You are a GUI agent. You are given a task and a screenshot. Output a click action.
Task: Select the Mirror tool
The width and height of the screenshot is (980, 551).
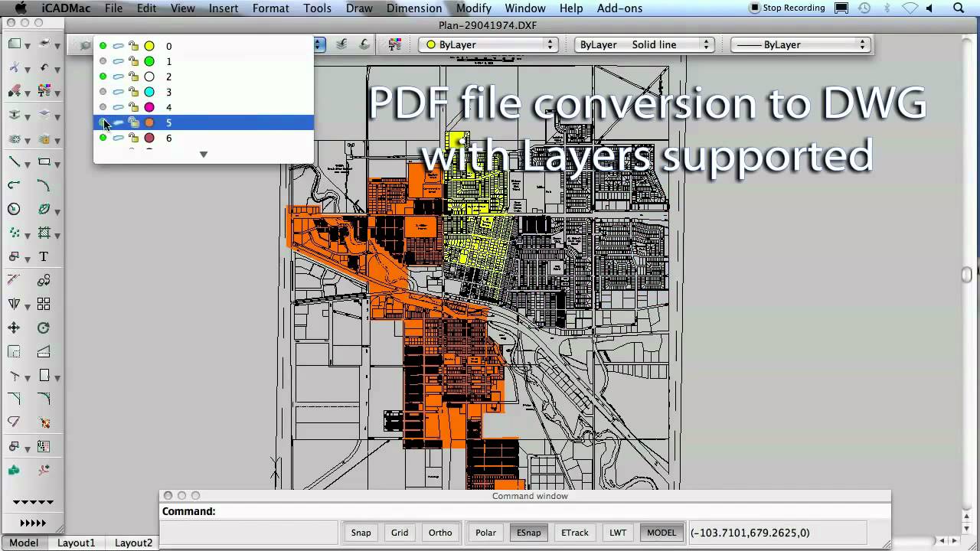click(x=14, y=304)
